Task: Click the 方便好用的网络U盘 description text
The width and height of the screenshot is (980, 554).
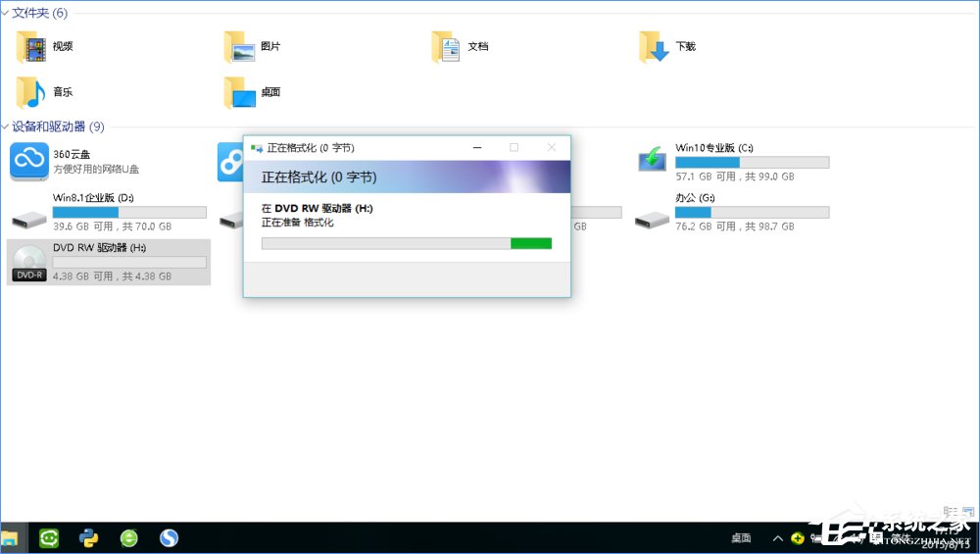Action: pyautogui.click(x=96, y=170)
